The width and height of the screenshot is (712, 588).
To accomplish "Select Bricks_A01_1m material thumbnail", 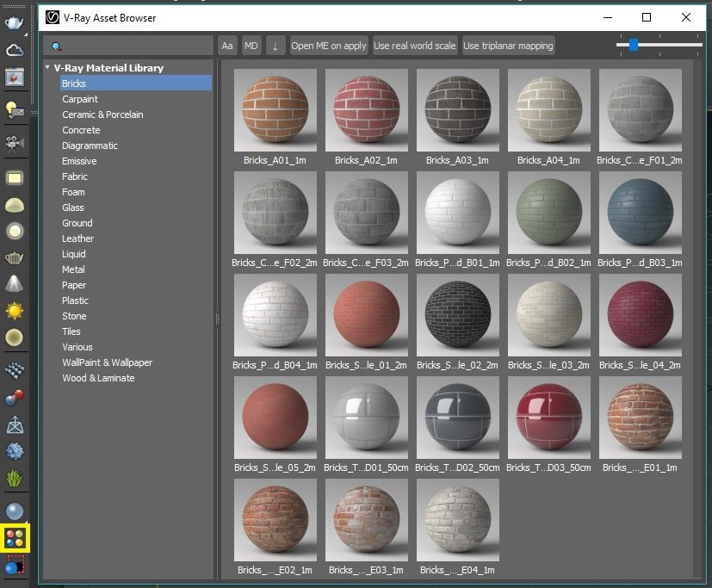I will (276, 110).
